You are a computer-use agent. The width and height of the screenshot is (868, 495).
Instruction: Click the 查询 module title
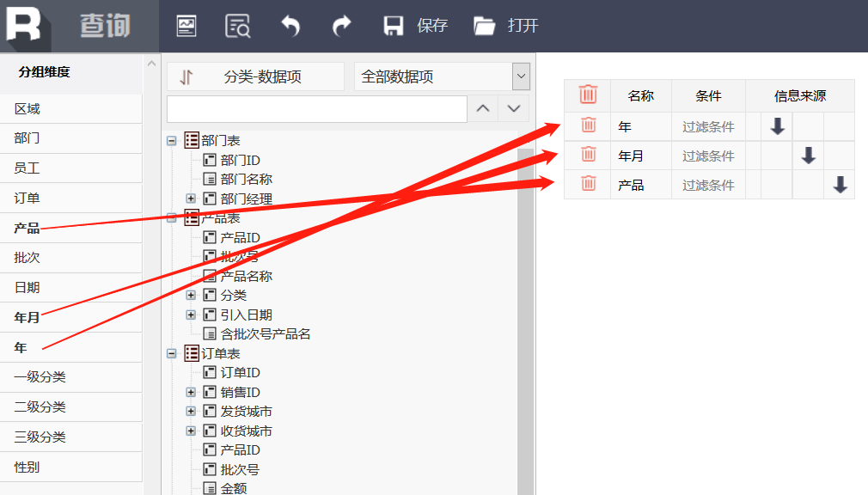[105, 26]
